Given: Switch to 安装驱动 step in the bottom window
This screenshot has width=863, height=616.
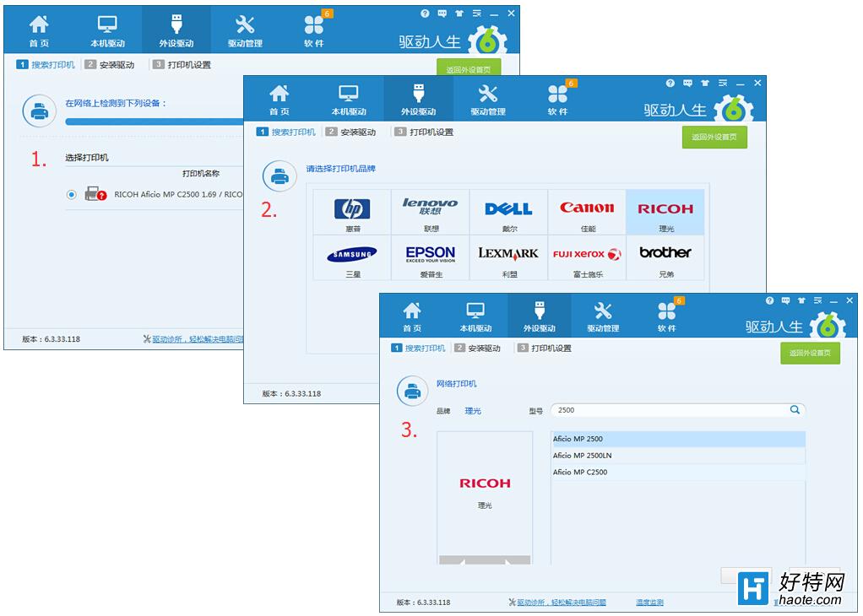Looking at the screenshot, I should [478, 349].
